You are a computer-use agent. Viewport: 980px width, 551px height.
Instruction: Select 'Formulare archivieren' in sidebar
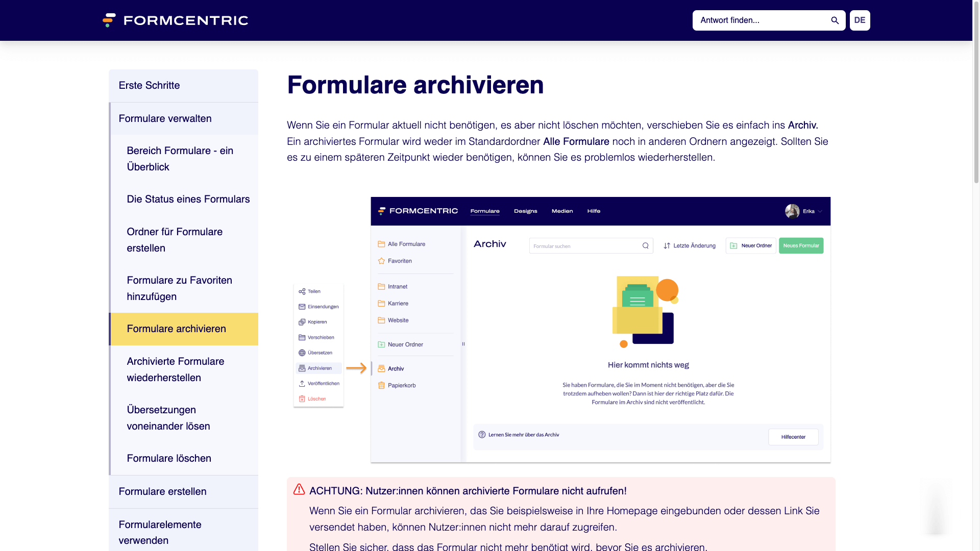coord(183,329)
